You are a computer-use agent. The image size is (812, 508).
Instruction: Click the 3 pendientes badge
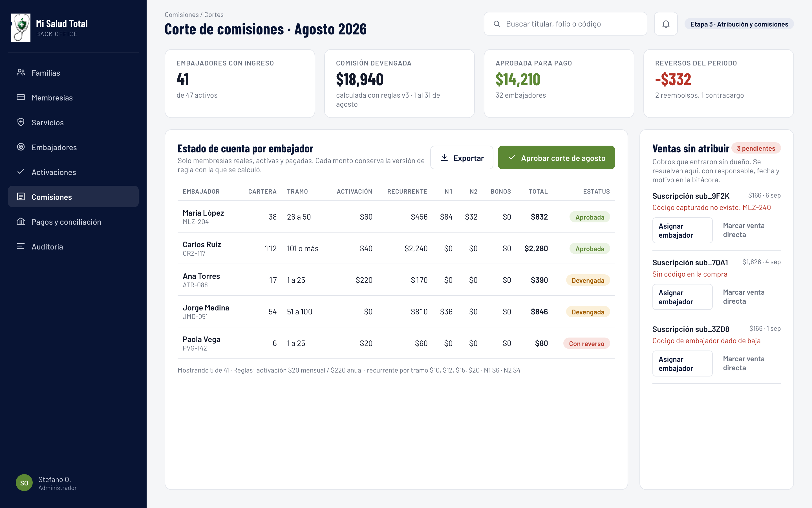(756, 148)
